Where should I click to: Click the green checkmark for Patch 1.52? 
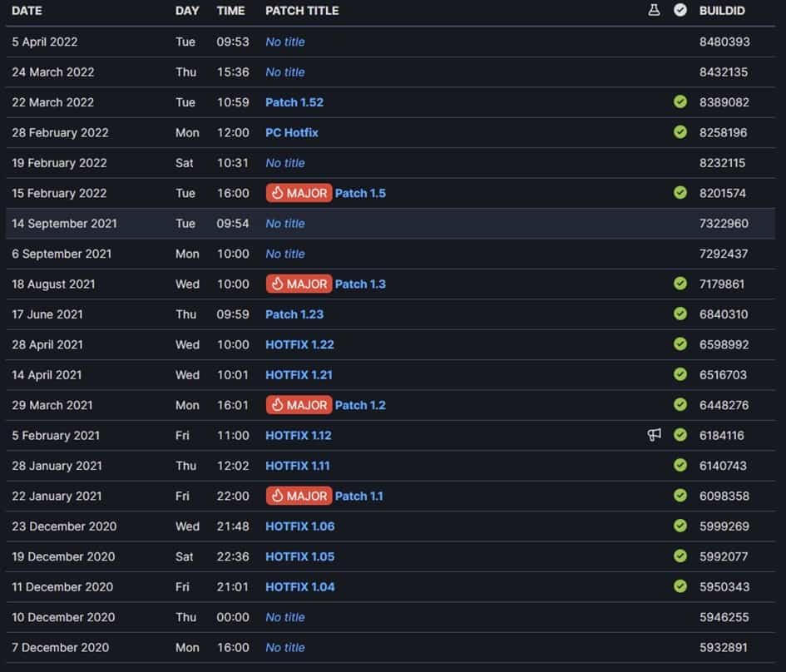click(x=680, y=102)
